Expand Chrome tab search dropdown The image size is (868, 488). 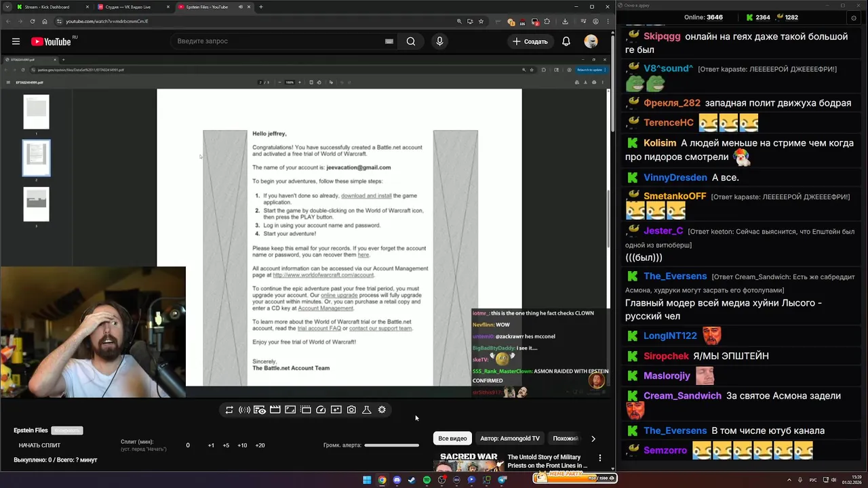click(x=6, y=7)
